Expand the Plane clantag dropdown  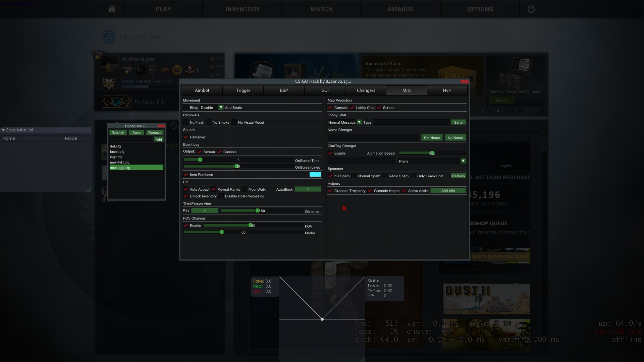tap(463, 161)
